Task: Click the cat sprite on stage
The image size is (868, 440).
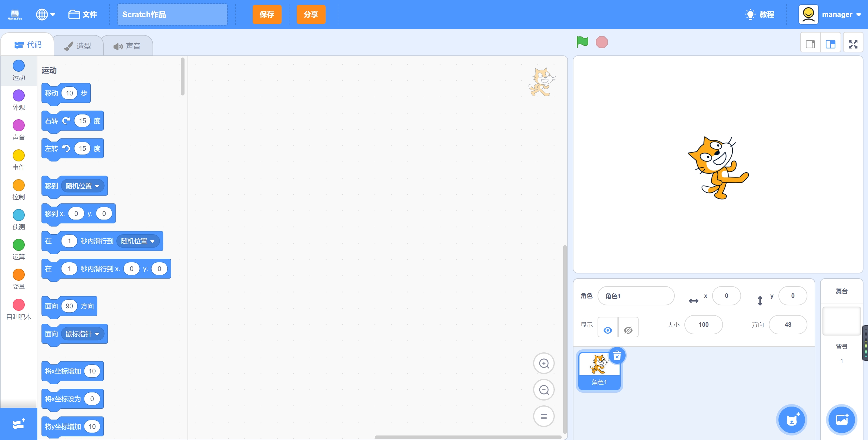Action: [x=718, y=168]
